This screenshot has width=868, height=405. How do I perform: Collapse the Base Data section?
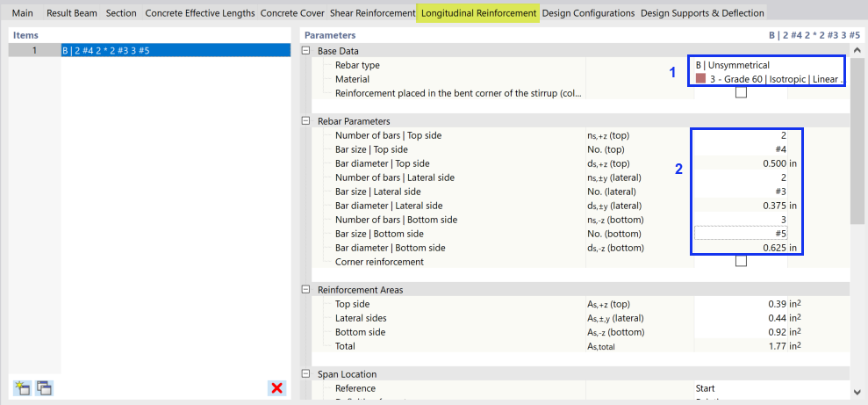(x=306, y=51)
